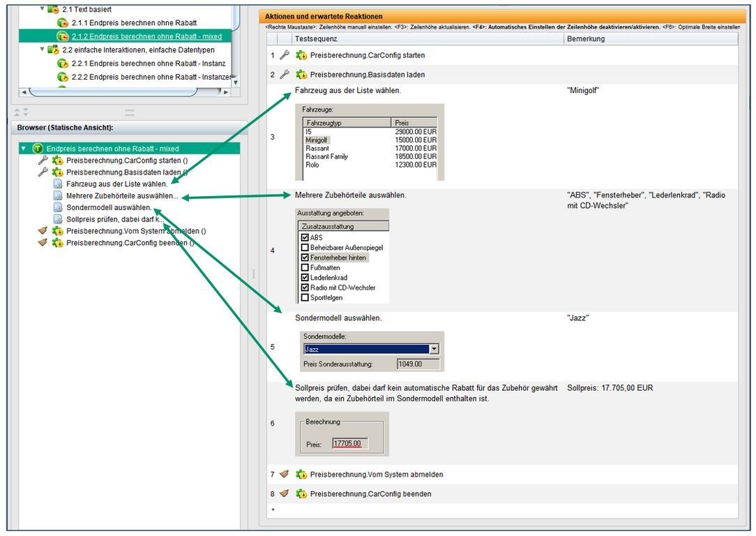Select 'Sondermodell auswählen.' in Browser tree
Image resolution: width=756 pixels, height=536 pixels.
[x=109, y=207]
